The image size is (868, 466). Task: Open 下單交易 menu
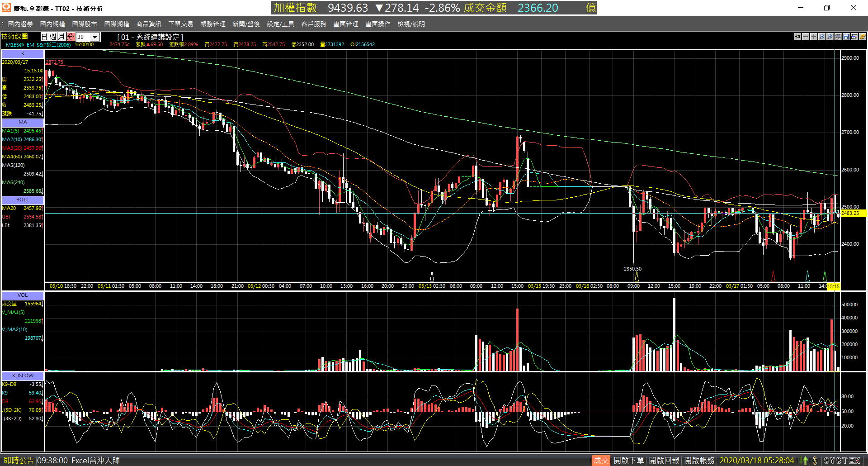click(181, 24)
